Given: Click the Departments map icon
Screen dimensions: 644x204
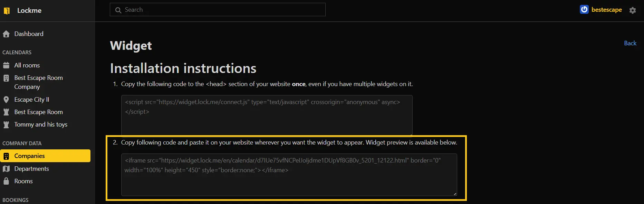Looking at the screenshot, I should (6, 169).
